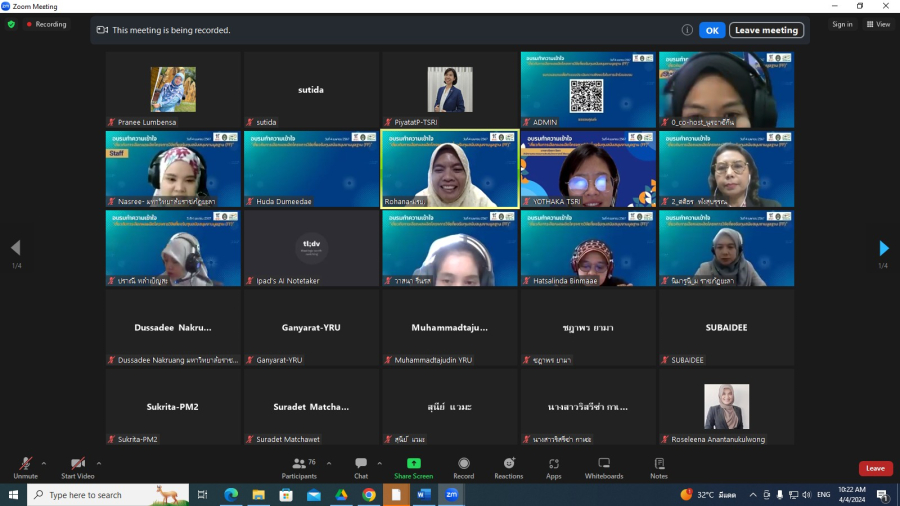Click the red Leave button
The image size is (900, 506).
875,468
